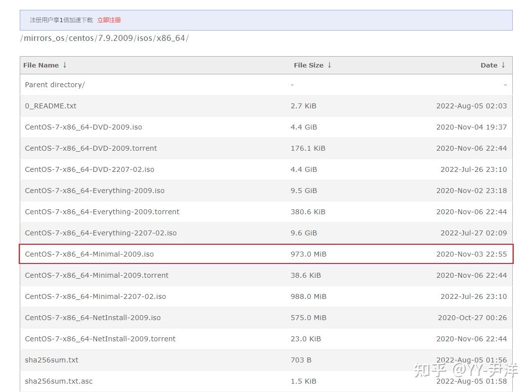Sort the list by File Name header

[41, 65]
